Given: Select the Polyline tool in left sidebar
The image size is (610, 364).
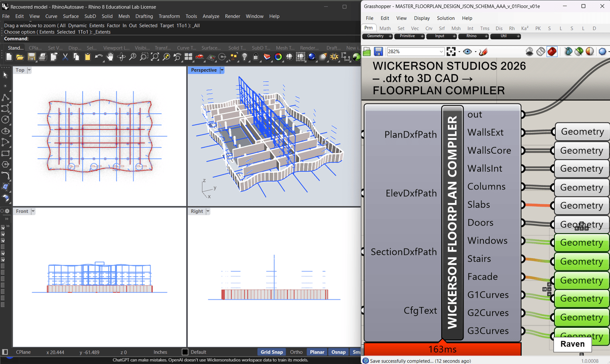Looking at the screenshot, I should pyautogui.click(x=5, y=98).
